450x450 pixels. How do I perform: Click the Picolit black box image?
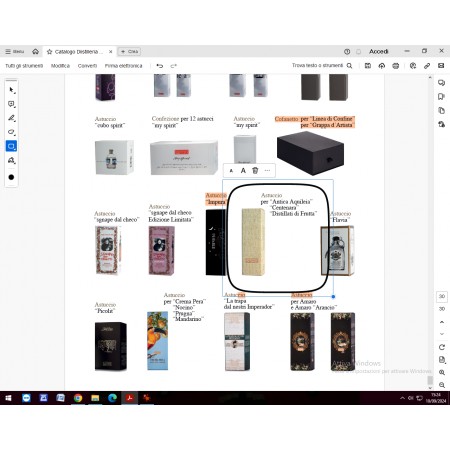click(111, 346)
